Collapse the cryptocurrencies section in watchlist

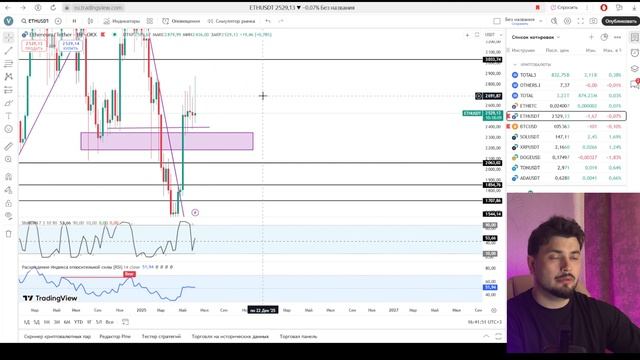515,64
